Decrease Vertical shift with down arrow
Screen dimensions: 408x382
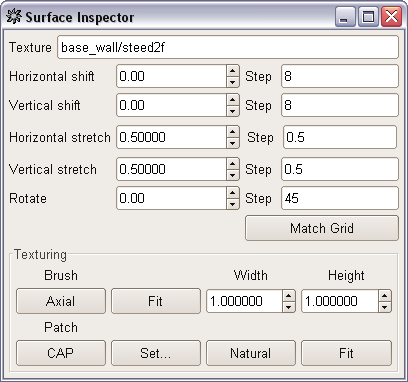tap(233, 111)
